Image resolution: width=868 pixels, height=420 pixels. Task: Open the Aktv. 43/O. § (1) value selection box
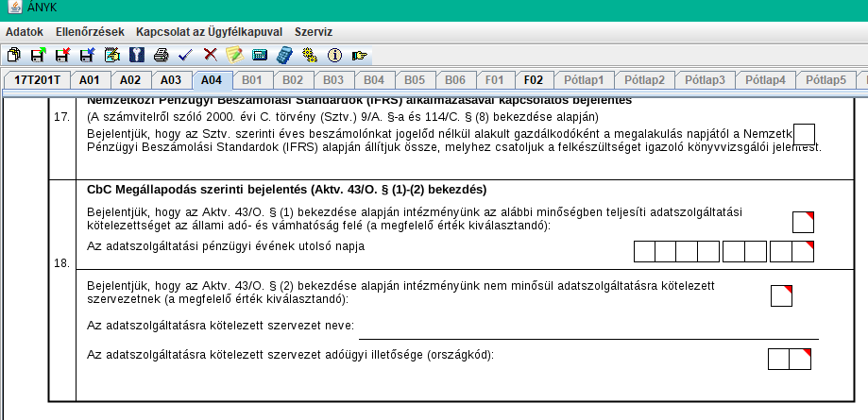point(803,223)
